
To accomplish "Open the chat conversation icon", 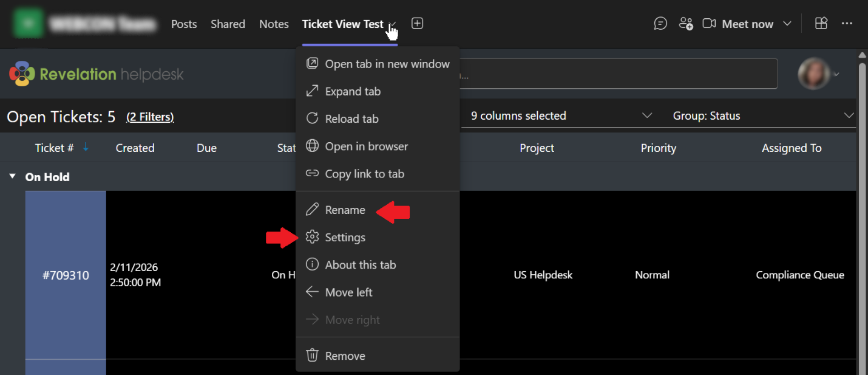I will (x=660, y=24).
